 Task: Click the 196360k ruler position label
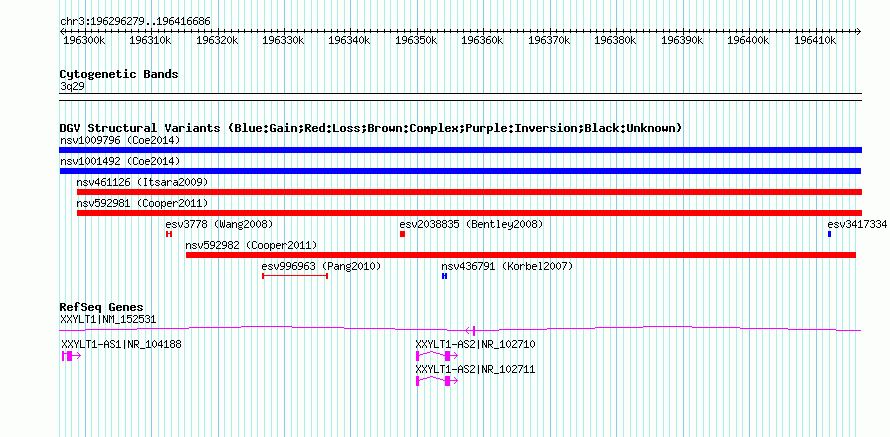pos(482,41)
